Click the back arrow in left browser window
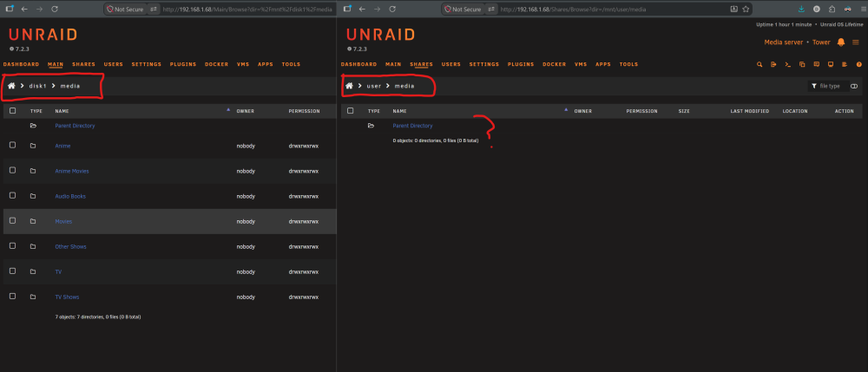The height and width of the screenshot is (372, 868). point(24,10)
